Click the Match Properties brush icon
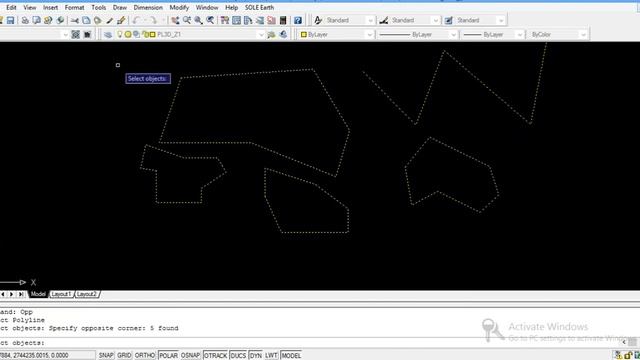The height and width of the screenshot is (360, 640). point(109,20)
